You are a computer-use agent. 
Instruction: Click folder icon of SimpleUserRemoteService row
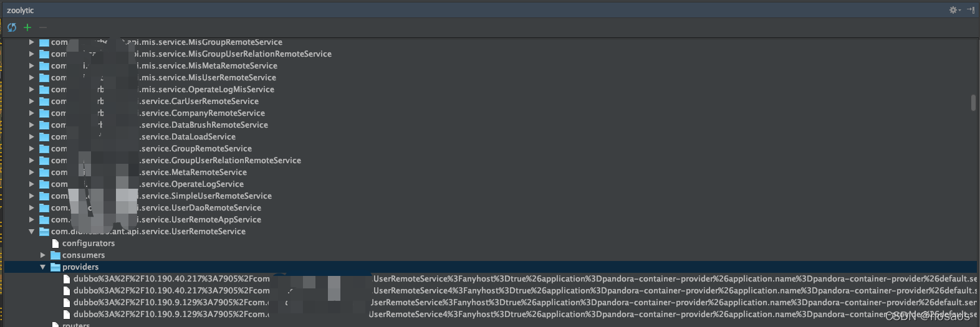[44, 196]
